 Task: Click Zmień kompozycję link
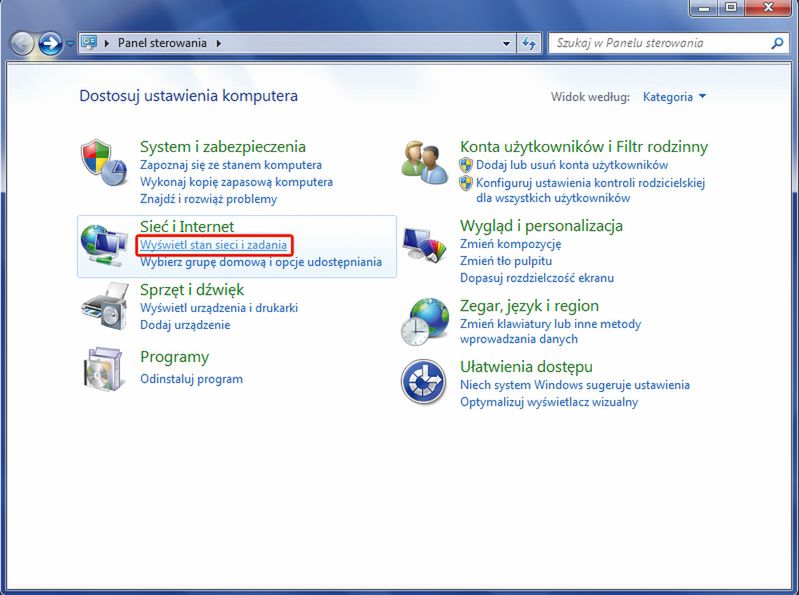511,244
